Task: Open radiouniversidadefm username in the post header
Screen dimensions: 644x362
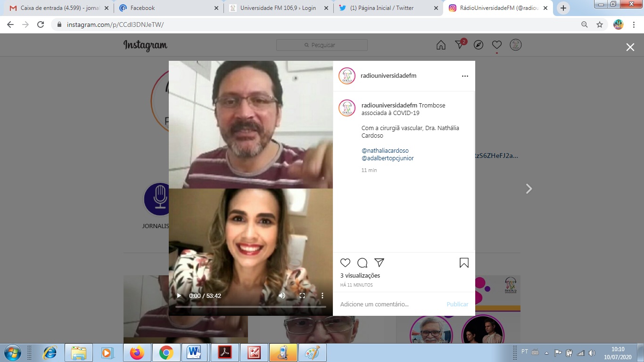Action: pos(388,76)
